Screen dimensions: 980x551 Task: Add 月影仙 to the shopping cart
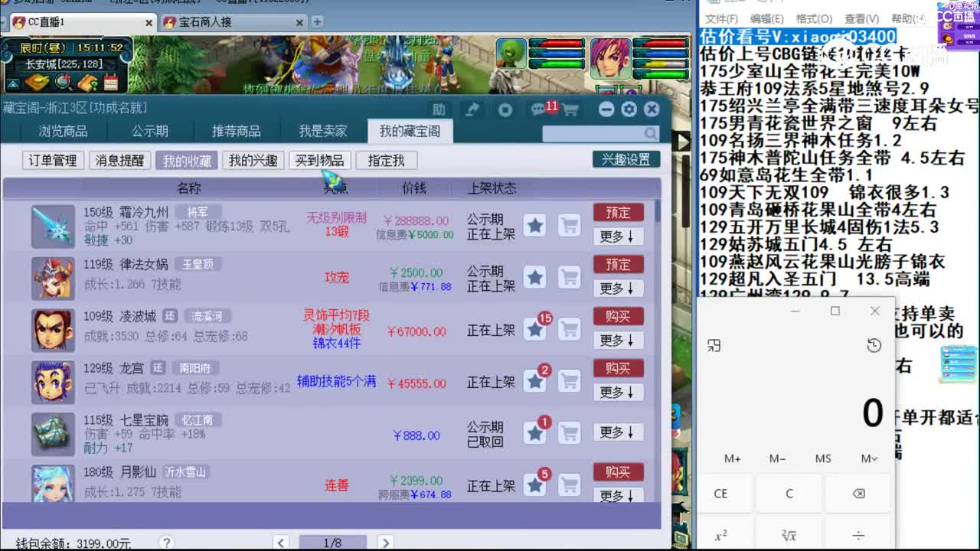569,485
